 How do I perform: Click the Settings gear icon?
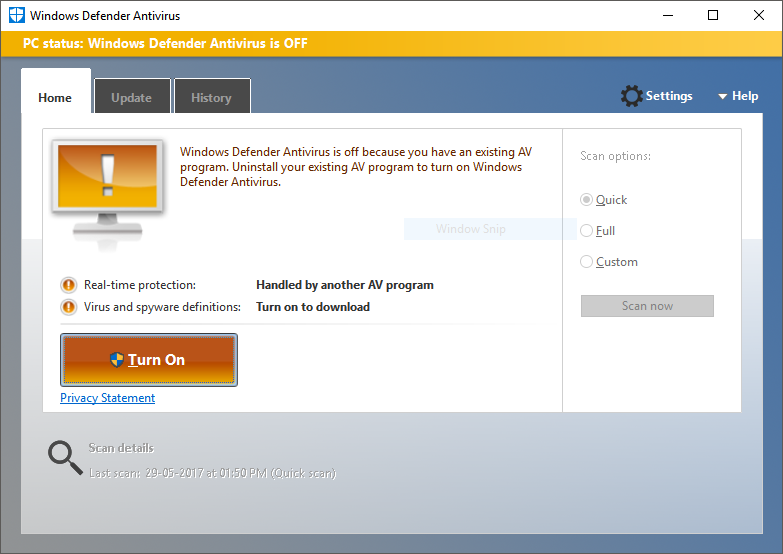click(631, 96)
